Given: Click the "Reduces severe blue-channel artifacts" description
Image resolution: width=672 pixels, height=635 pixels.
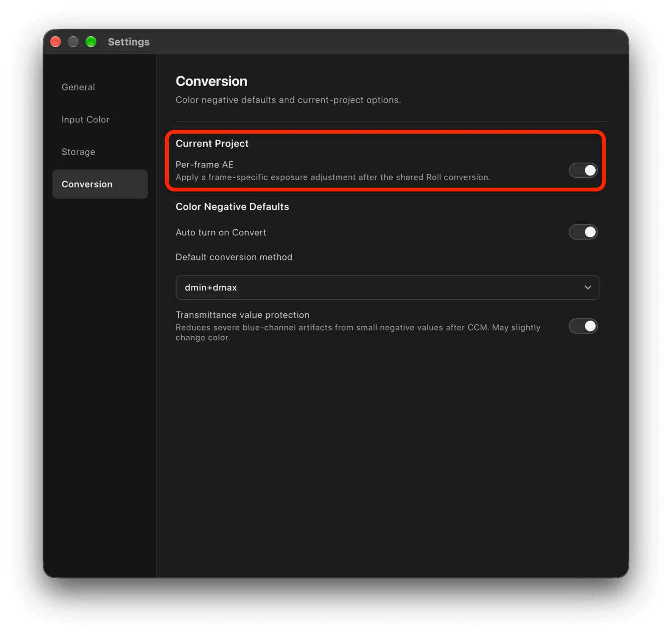Looking at the screenshot, I should 358,332.
